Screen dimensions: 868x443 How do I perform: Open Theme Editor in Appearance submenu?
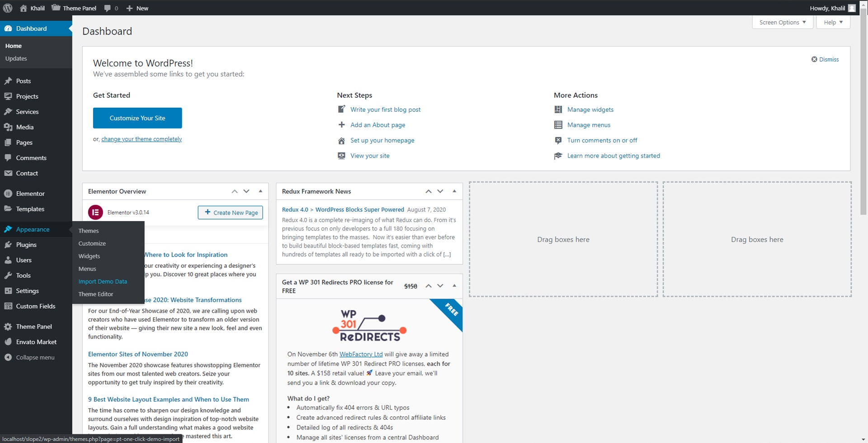96,294
